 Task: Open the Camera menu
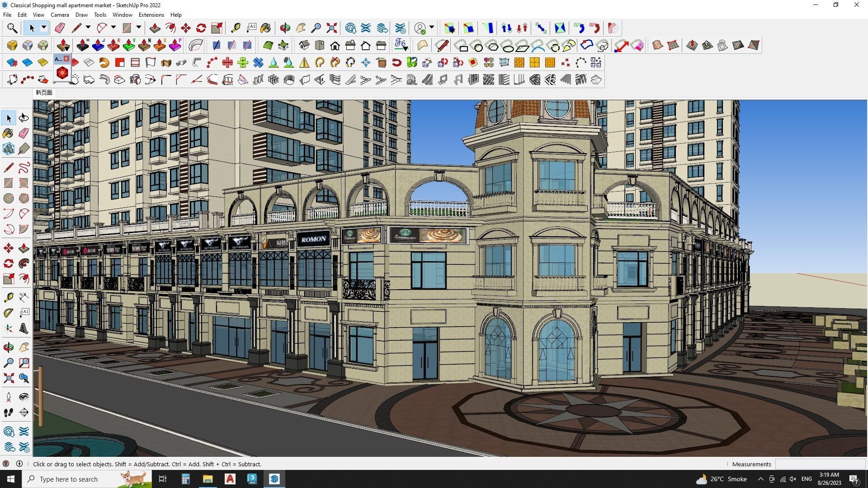coord(60,14)
